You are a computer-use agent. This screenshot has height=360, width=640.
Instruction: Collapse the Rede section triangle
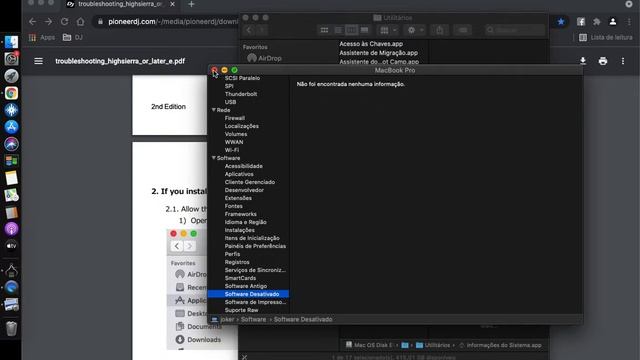pos(213,110)
